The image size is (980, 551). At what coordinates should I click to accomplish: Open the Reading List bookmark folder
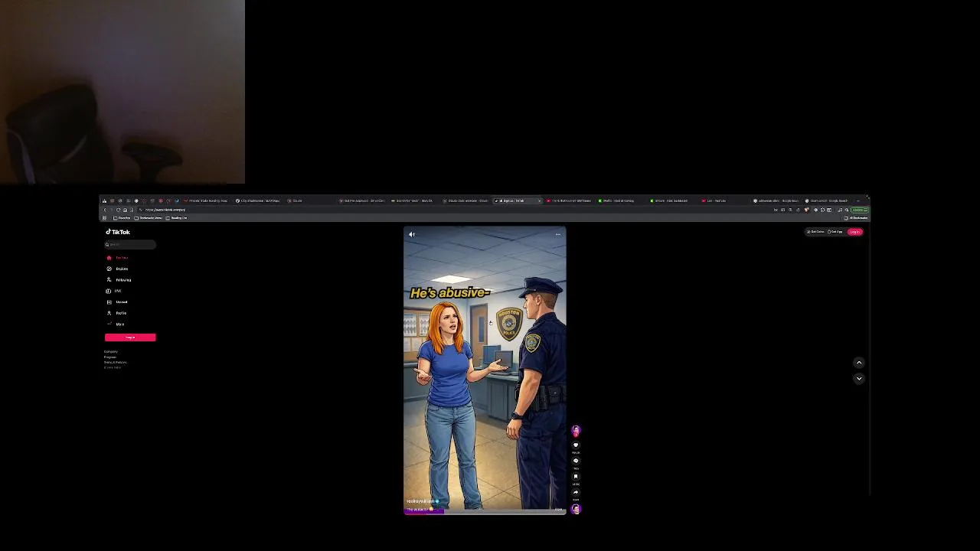[x=178, y=217]
